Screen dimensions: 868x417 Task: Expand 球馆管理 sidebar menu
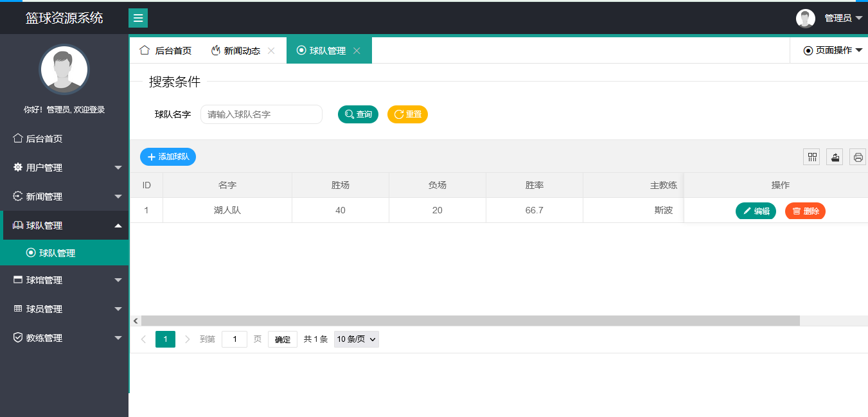[64, 280]
